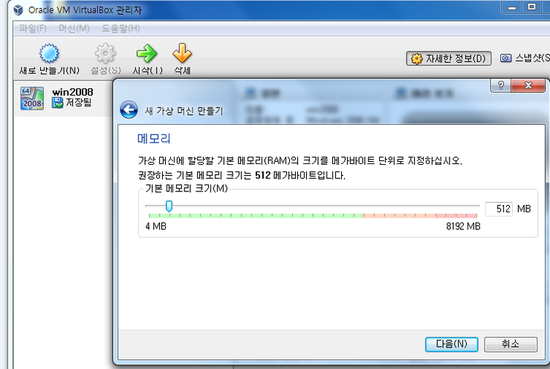The width and height of the screenshot is (550, 369).
Task: Click the wizard's help question mark button
Action: tap(501, 85)
